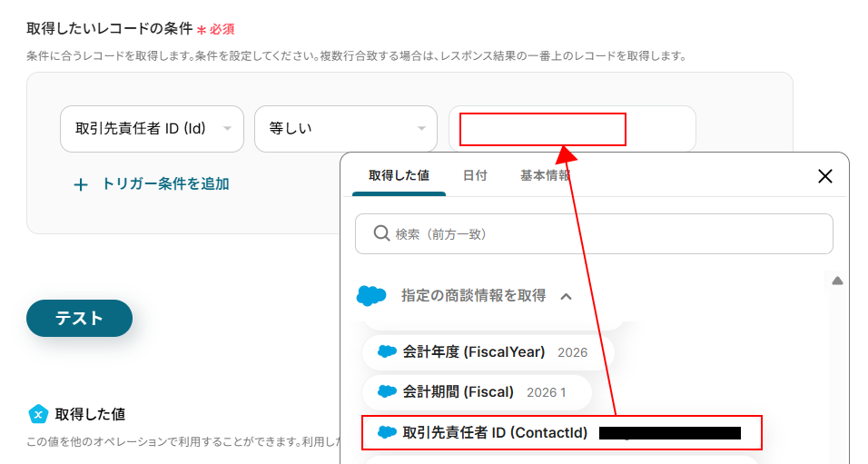Screen dimensions: 868x464
Task: Add a condition via トリガー条件を追加
Action: [152, 183]
